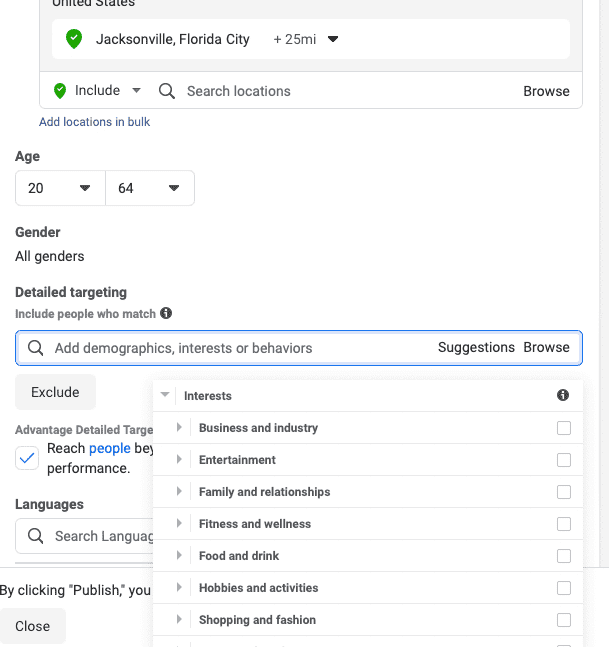
Task: Check the Entertainment checkbox
Action: click(564, 460)
